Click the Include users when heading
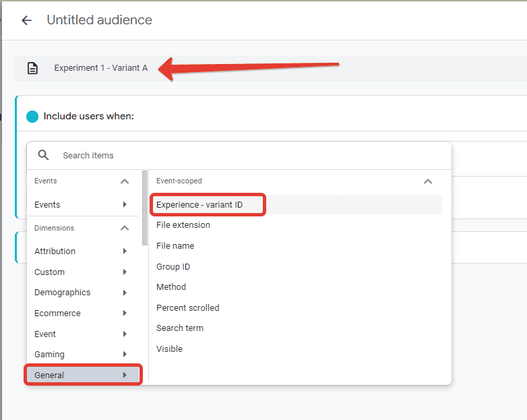The height and width of the screenshot is (420, 527). 89,116
